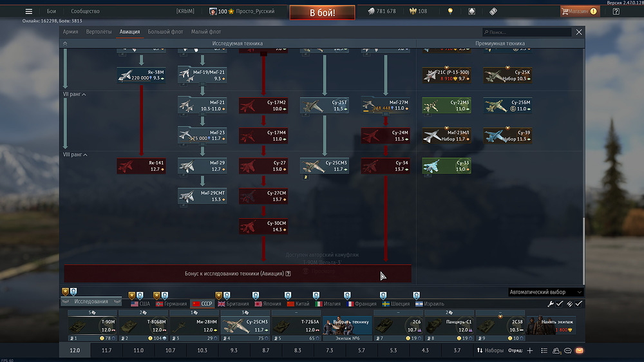The width and height of the screenshot is (644, 362).
Task: Click the light bulb hints icon
Action: click(x=450, y=12)
